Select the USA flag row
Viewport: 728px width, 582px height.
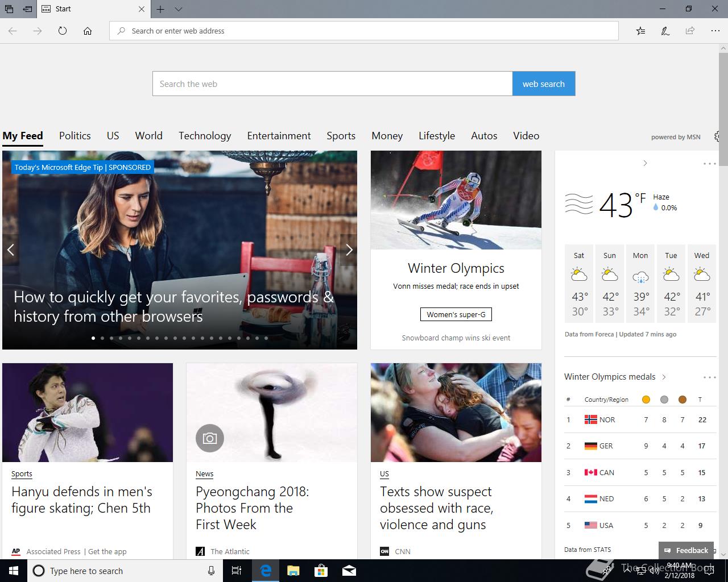pyautogui.click(x=640, y=525)
